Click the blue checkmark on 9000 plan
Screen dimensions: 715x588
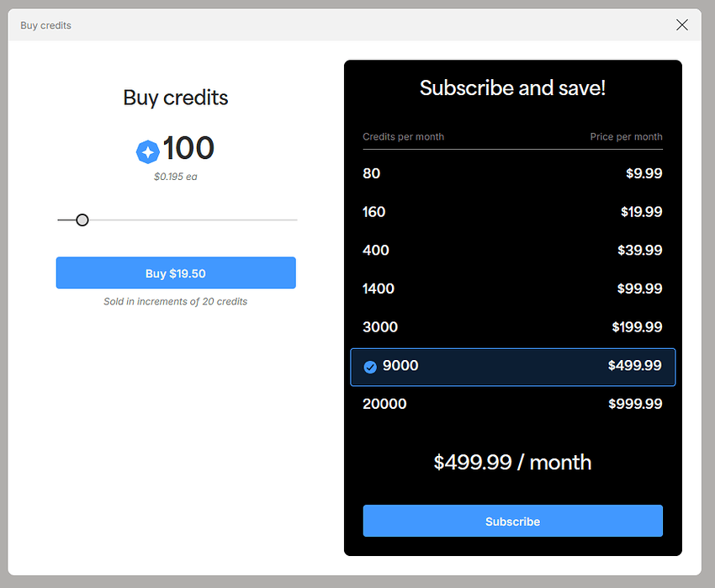point(370,367)
